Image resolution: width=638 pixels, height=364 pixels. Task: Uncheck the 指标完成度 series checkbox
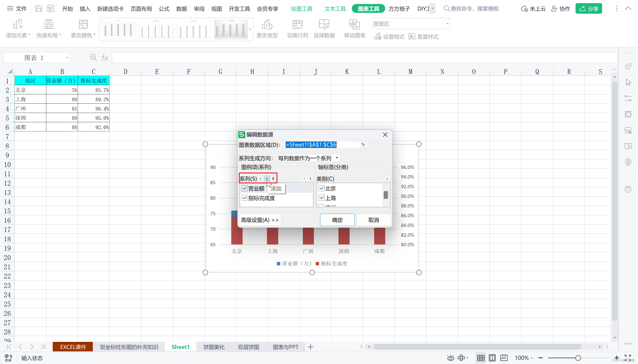tap(245, 198)
